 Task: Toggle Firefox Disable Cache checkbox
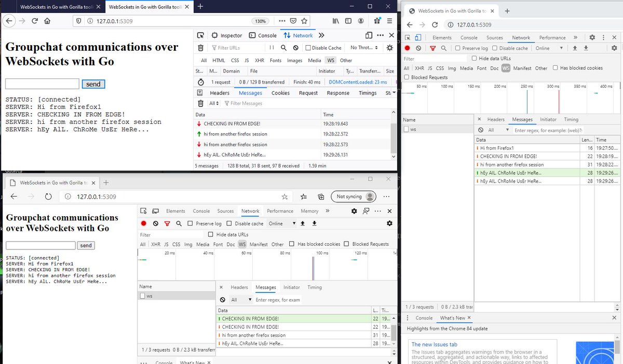[x=308, y=48]
